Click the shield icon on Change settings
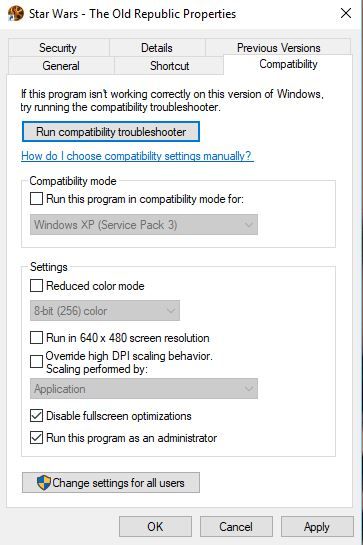The height and width of the screenshot is (545, 363). click(44, 483)
